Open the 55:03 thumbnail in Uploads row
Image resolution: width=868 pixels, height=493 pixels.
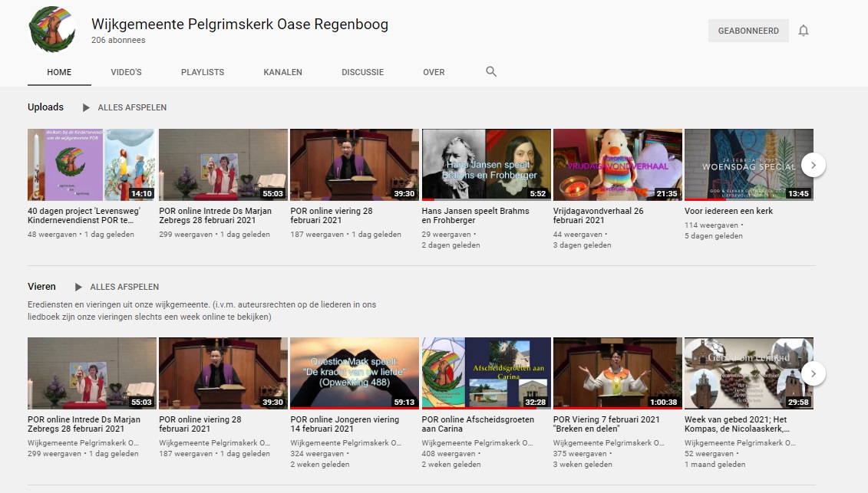pos(223,165)
